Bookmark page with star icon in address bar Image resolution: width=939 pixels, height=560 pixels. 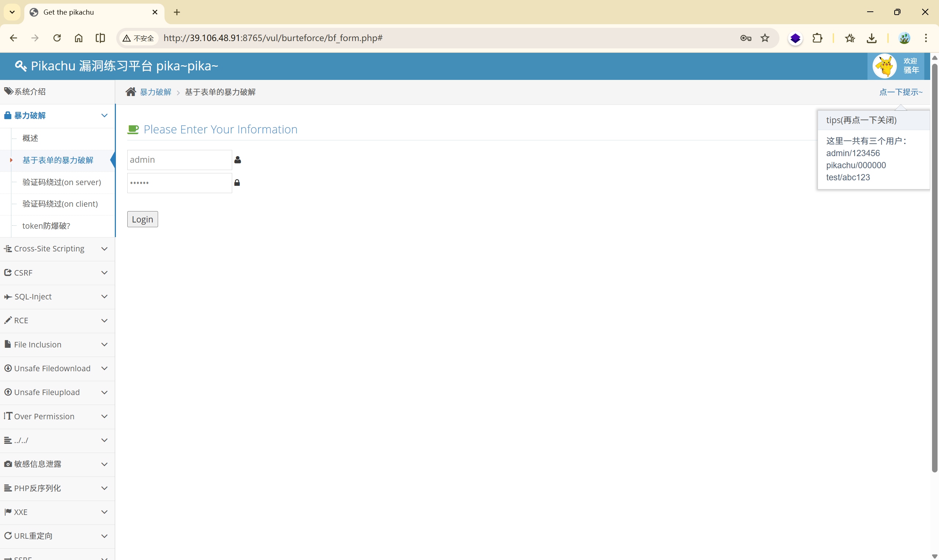click(x=764, y=38)
